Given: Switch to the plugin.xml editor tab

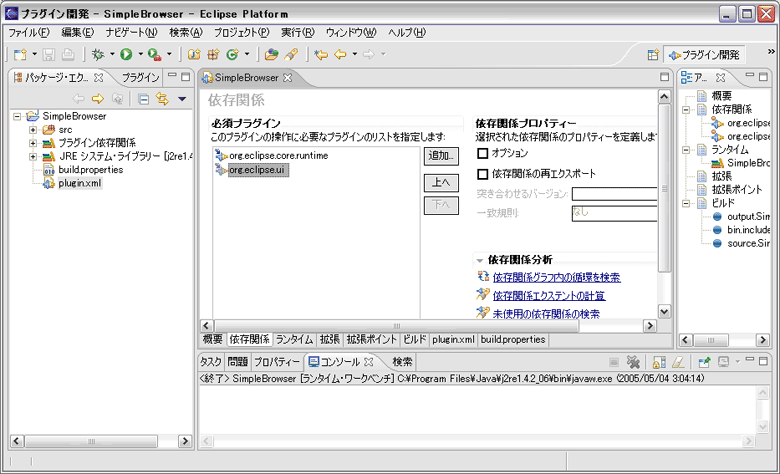Looking at the screenshot, I should (453, 339).
